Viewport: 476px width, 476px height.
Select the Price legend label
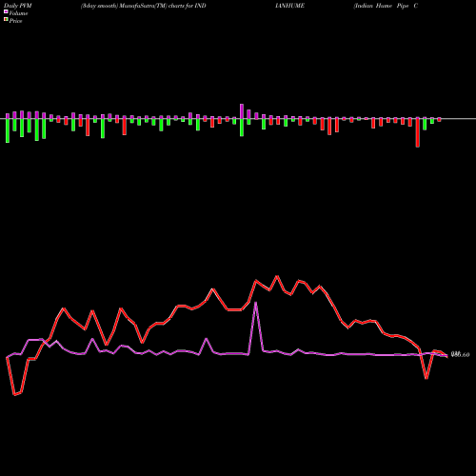click(15, 21)
